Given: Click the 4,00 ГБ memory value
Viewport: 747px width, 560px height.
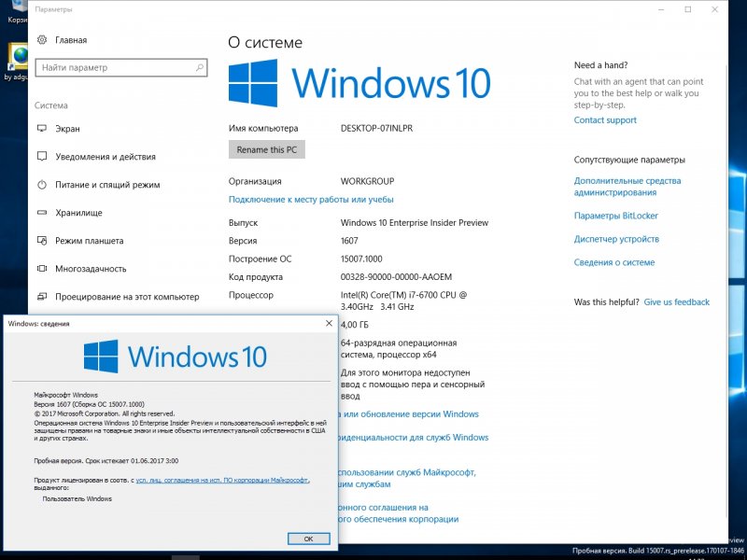Looking at the screenshot, I should [355, 325].
